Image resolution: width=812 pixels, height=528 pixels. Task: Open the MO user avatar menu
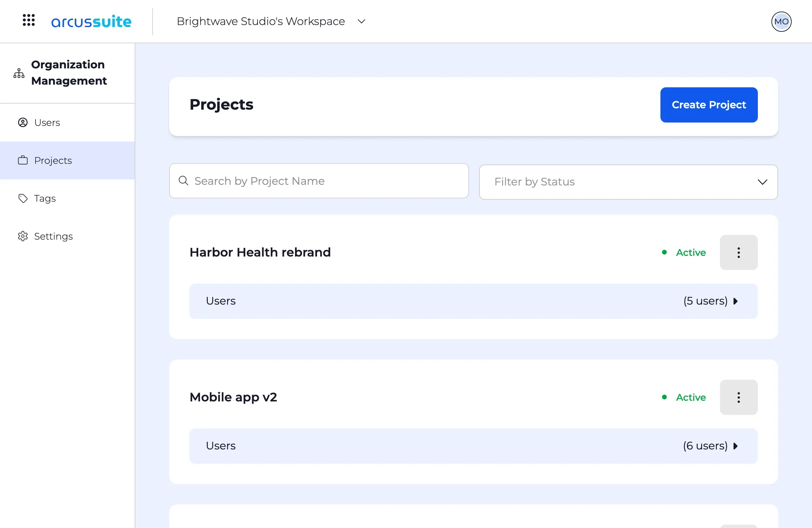[x=781, y=22]
